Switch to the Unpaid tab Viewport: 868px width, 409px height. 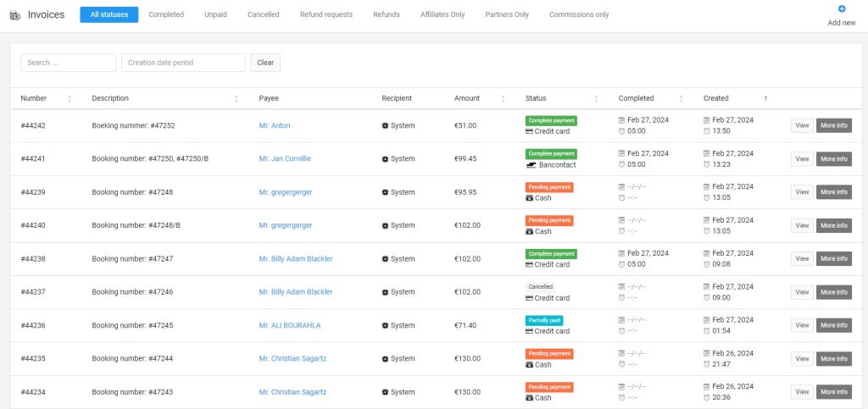pos(215,15)
